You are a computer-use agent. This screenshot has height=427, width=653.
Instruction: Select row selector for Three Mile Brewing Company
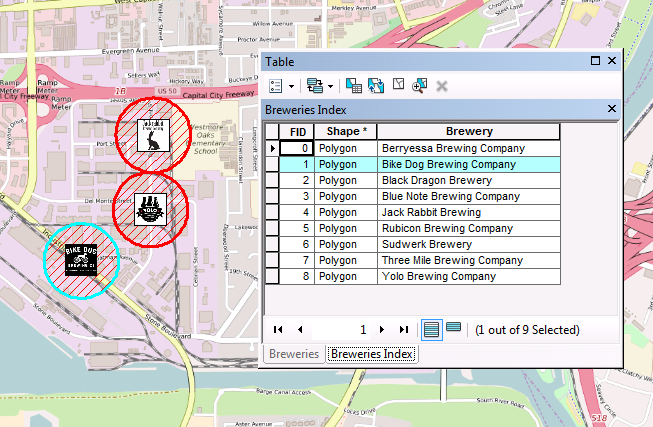pyautogui.click(x=272, y=260)
